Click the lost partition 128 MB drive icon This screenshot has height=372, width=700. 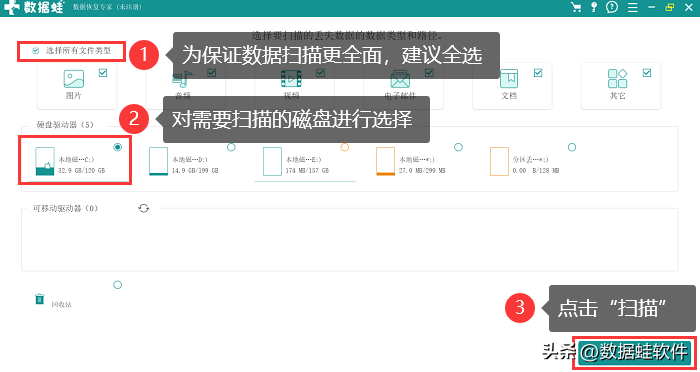pyautogui.click(x=499, y=161)
